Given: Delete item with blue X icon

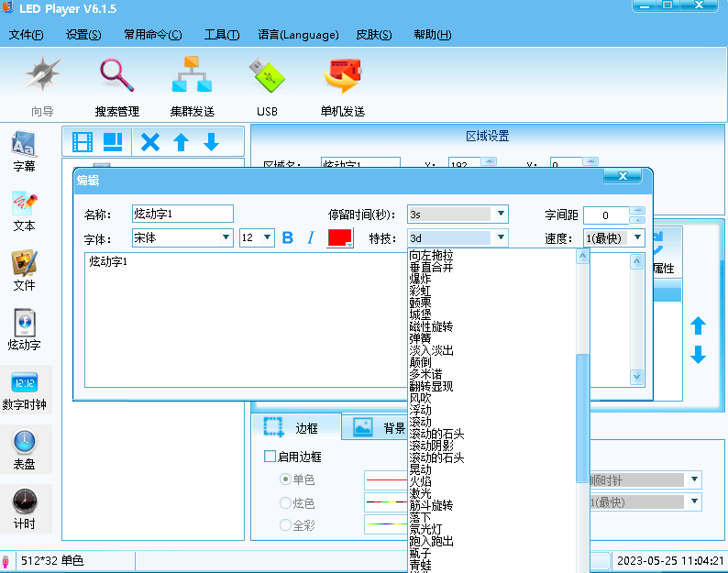Looking at the screenshot, I should [150, 142].
